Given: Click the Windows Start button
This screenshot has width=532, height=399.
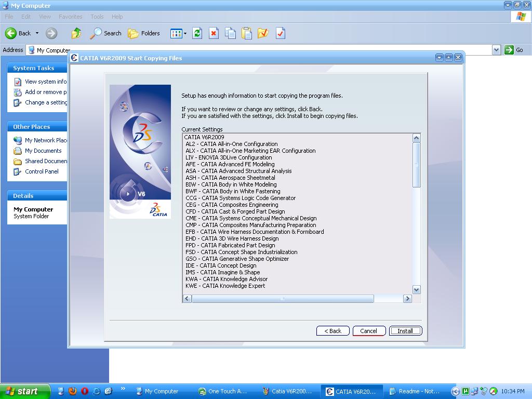Looking at the screenshot, I should click(x=25, y=391).
